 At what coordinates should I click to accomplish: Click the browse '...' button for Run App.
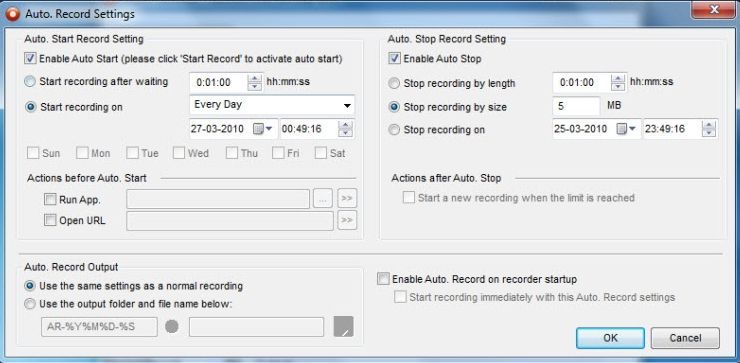[x=323, y=199]
